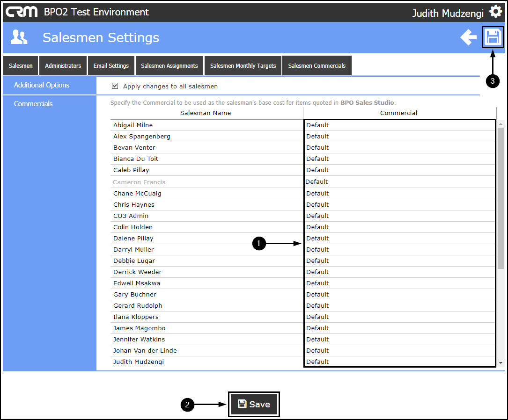Click the Save button at bottom
Viewport: 508px width, 420px height.
[x=254, y=404]
